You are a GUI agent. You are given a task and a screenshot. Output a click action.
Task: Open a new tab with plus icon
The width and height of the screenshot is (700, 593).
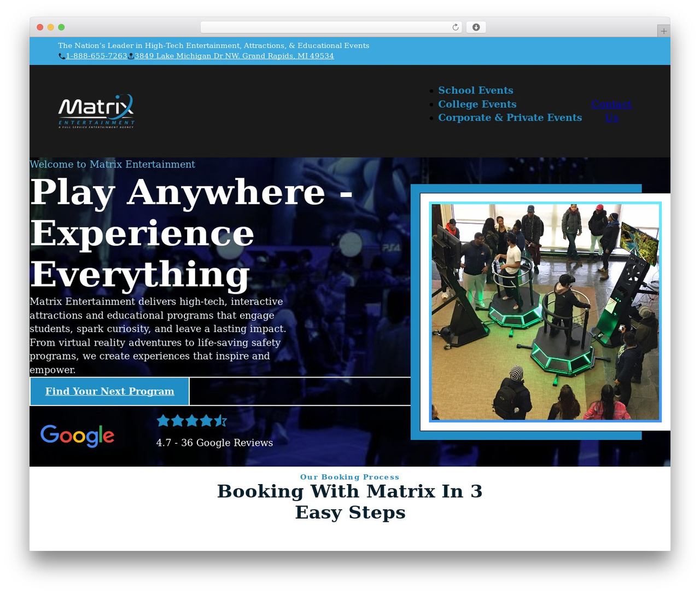(x=663, y=31)
